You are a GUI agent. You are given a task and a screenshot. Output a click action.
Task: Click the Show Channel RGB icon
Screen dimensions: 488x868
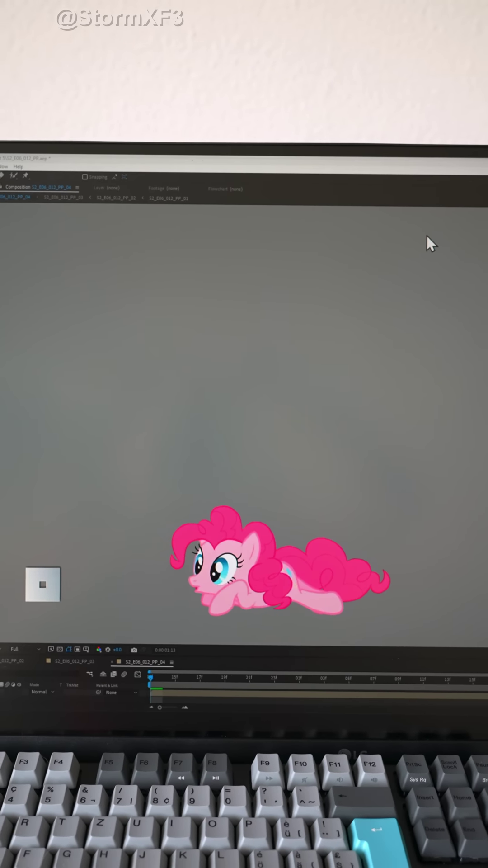(99, 650)
